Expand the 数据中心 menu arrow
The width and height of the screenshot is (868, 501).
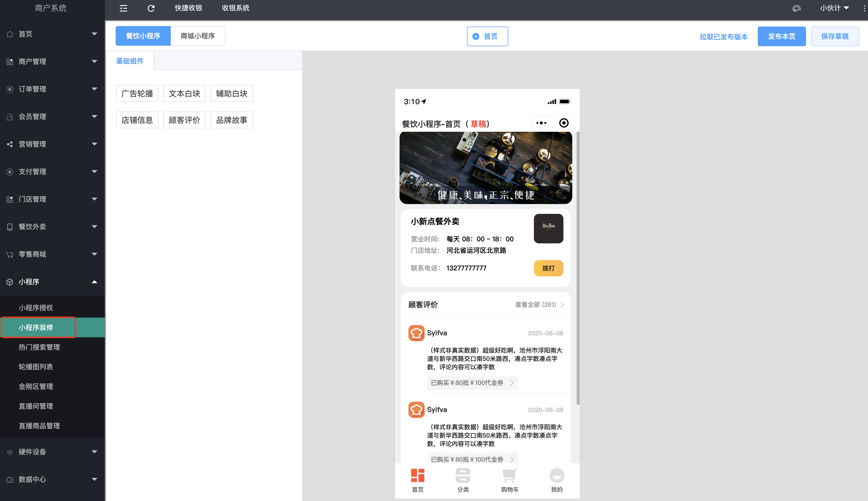(x=94, y=479)
